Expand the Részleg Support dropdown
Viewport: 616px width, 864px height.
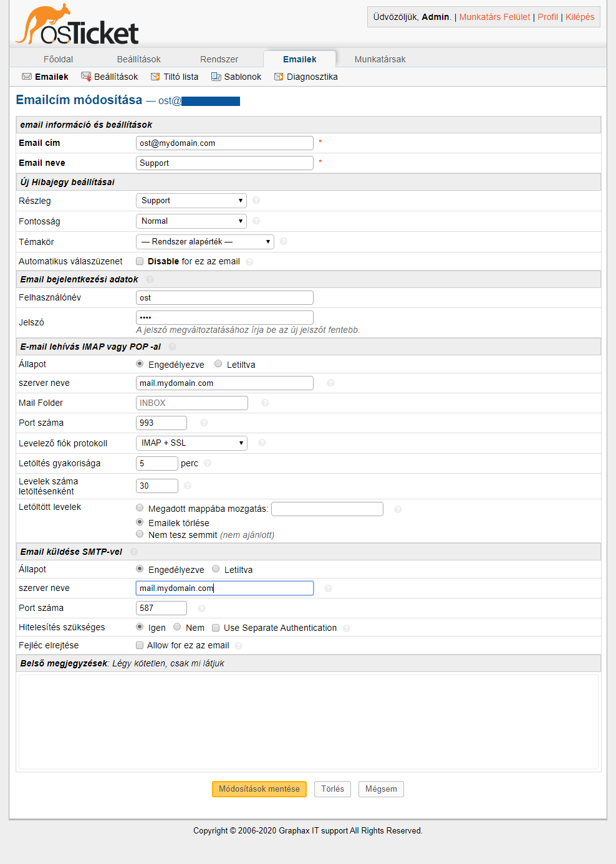tap(191, 201)
